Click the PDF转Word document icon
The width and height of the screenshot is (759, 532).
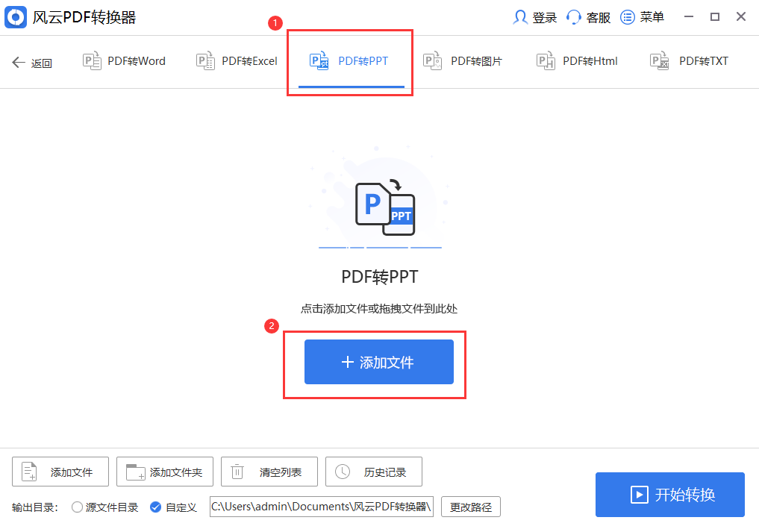pyautogui.click(x=92, y=61)
